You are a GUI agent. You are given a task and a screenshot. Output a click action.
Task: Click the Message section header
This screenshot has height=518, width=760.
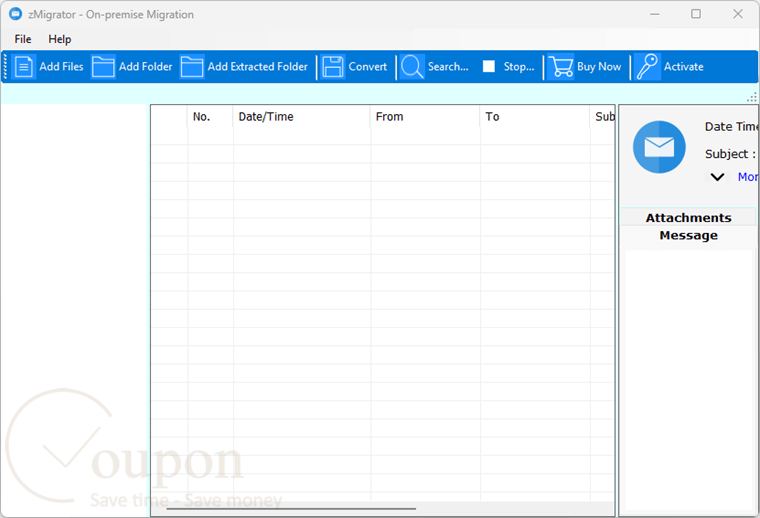pos(688,235)
